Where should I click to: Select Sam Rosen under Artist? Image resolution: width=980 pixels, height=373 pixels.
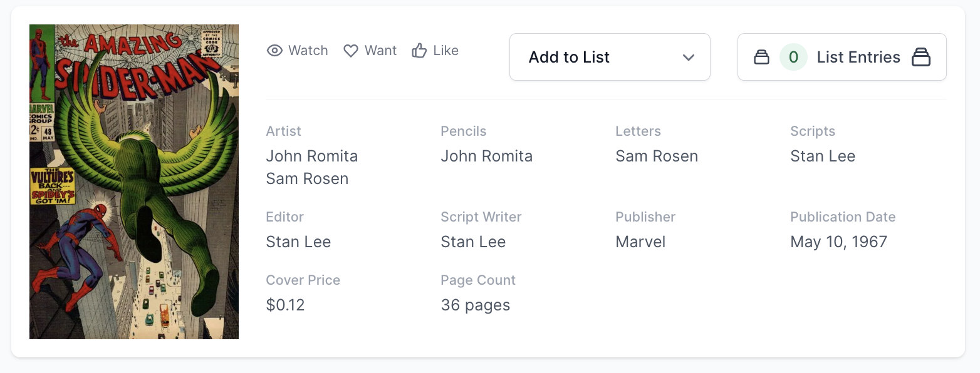click(x=307, y=178)
